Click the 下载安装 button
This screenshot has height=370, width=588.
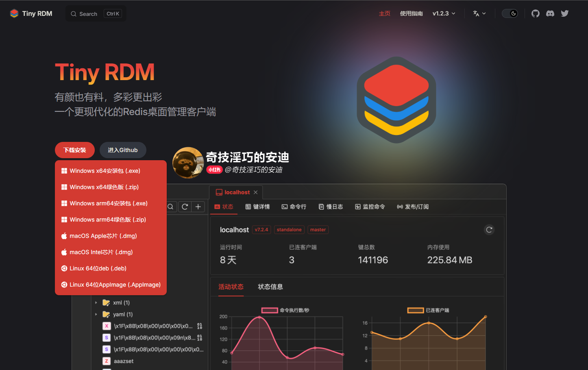[75, 150]
